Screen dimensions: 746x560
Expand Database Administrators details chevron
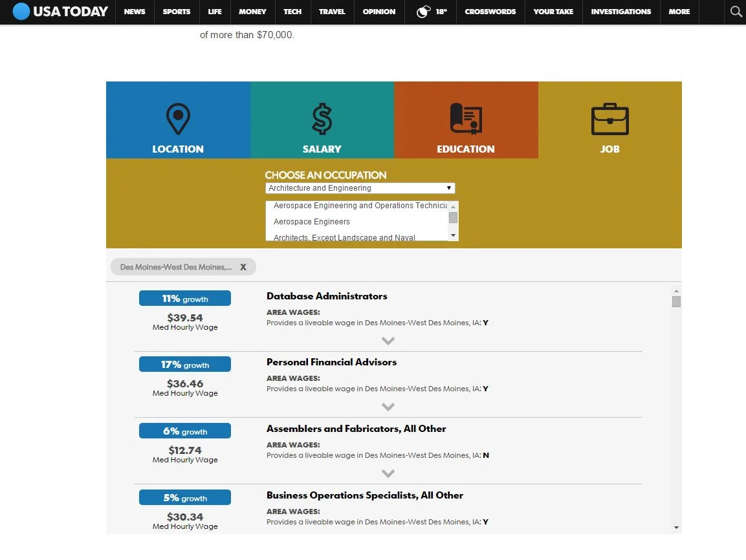coord(388,341)
